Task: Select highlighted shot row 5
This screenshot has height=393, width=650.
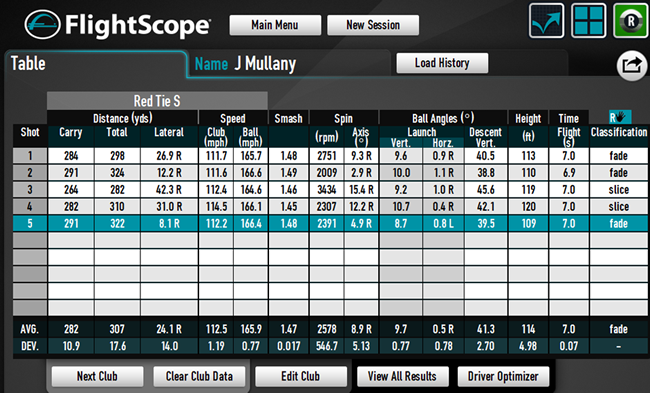Action: coord(330,223)
